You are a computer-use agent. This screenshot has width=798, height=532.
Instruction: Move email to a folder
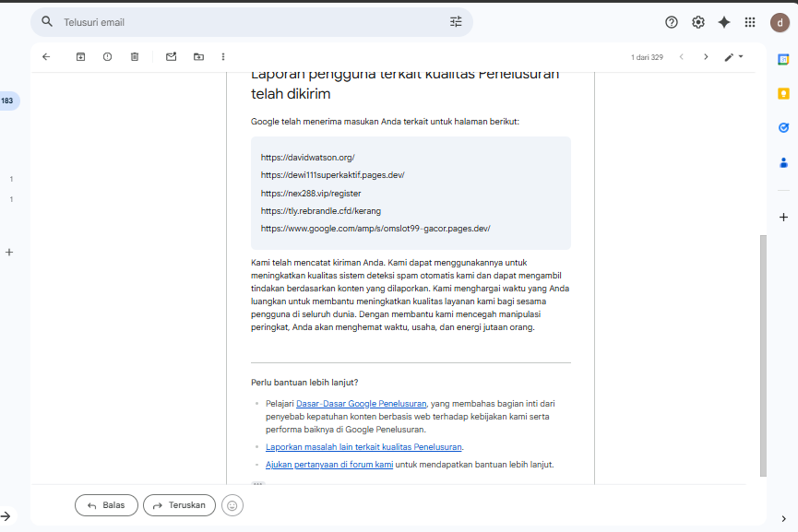click(198, 57)
